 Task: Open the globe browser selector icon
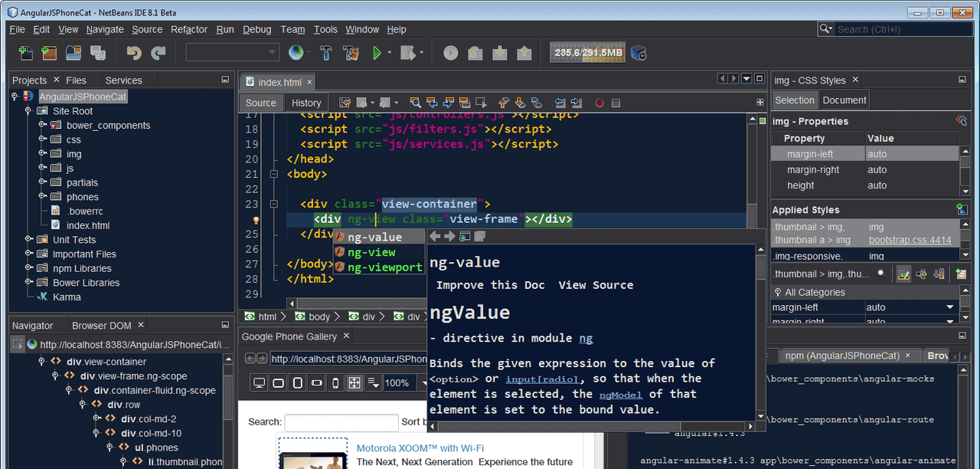(296, 53)
